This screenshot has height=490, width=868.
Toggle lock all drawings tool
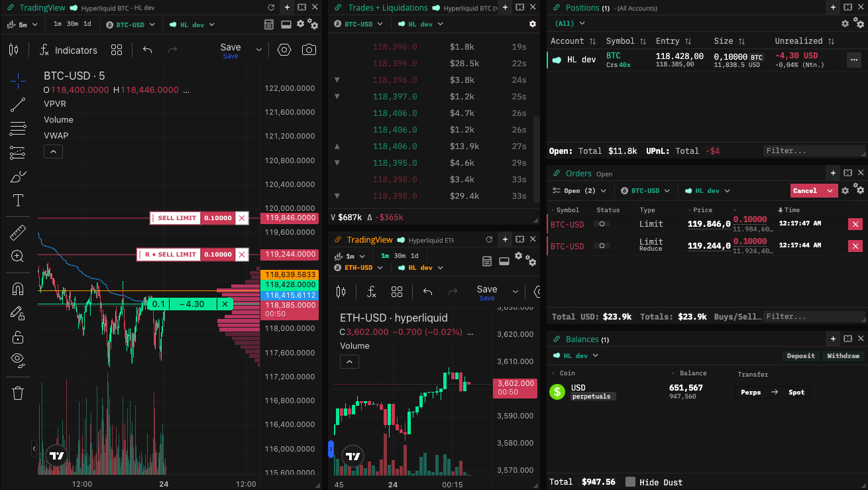[18, 337]
